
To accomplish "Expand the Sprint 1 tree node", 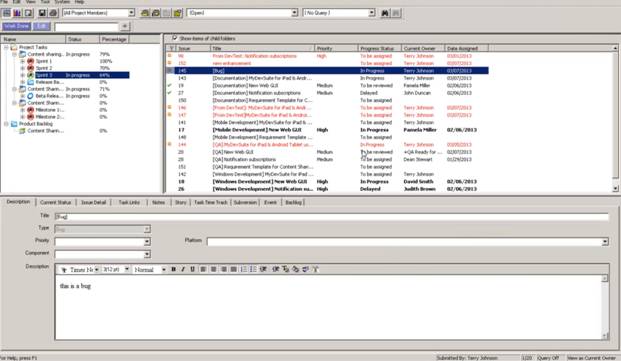I will coord(23,61).
